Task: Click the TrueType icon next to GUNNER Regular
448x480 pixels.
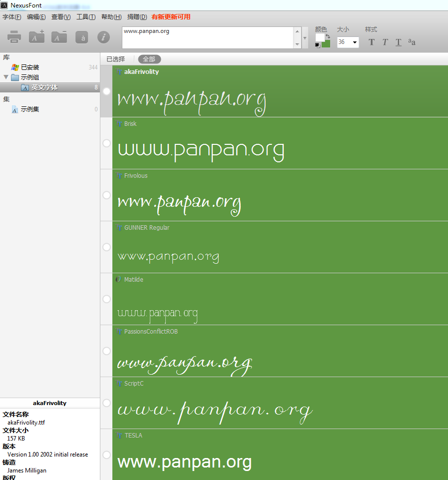Action: 119,228
